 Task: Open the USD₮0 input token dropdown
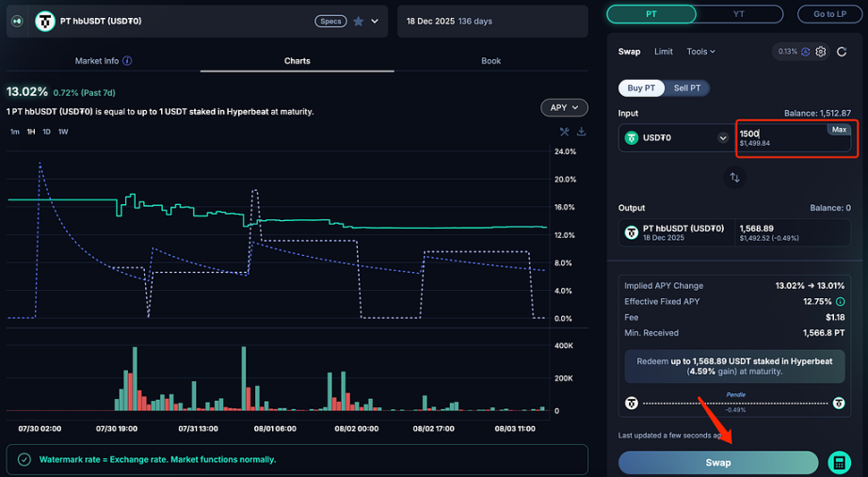pos(723,137)
